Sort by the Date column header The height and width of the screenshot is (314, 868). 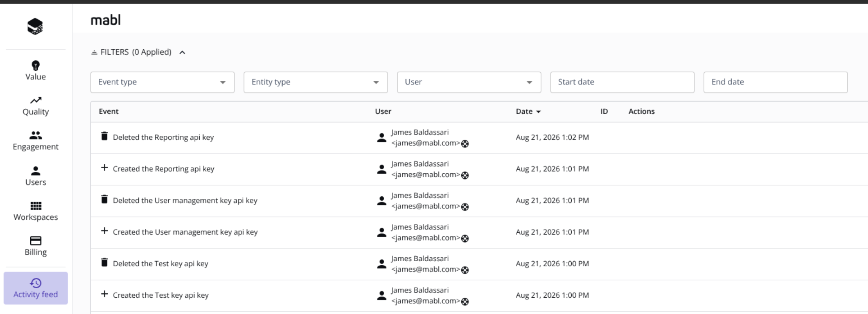click(528, 111)
